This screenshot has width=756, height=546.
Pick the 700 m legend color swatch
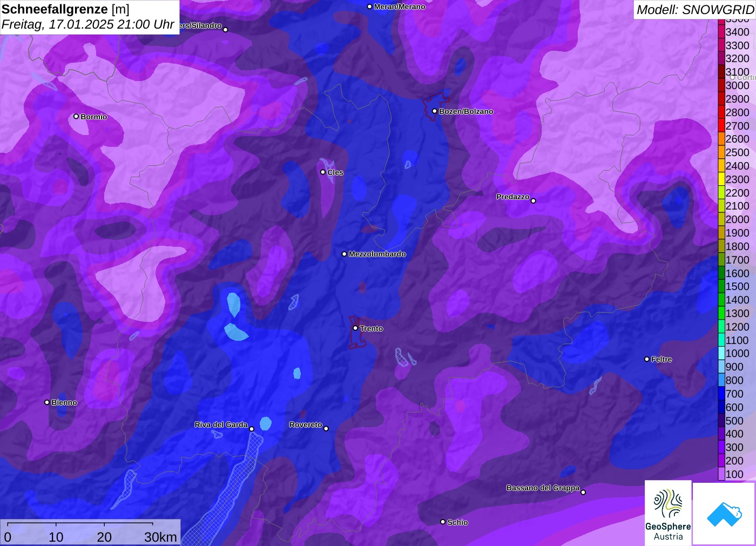(x=721, y=394)
